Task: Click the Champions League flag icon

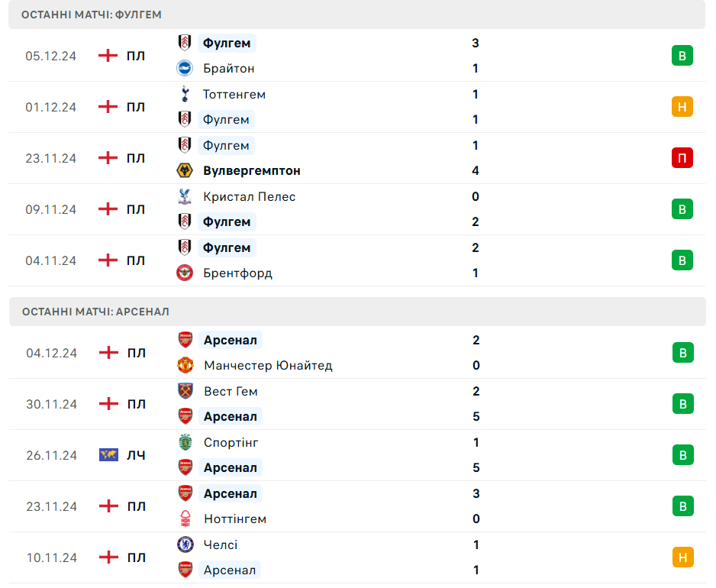Action: click(x=108, y=455)
